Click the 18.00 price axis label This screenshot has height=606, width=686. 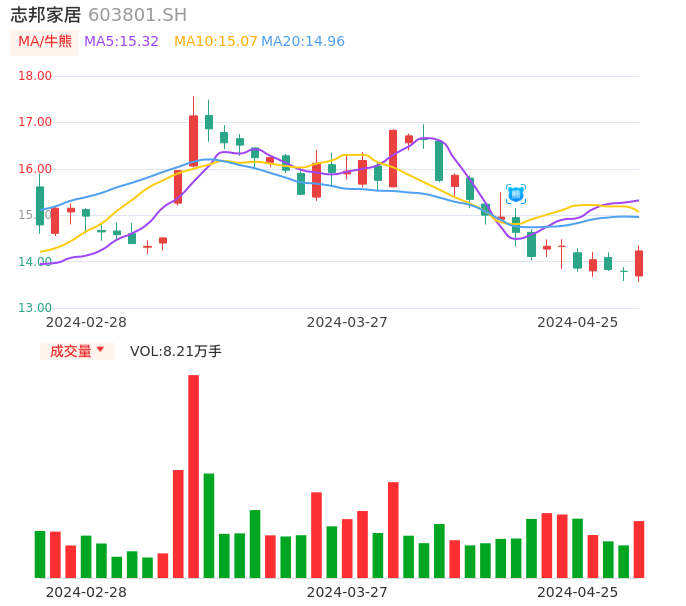pos(35,76)
